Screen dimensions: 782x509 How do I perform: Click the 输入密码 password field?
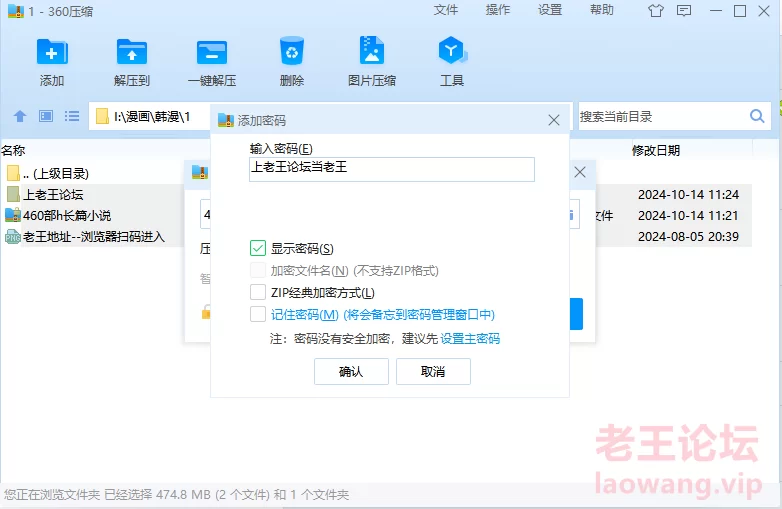coord(391,169)
